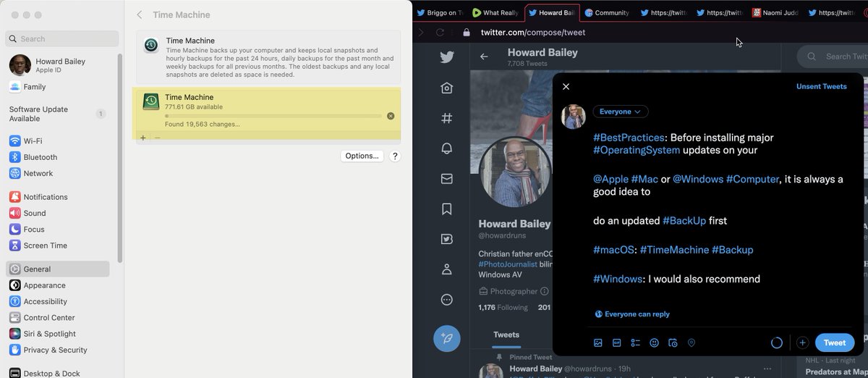Open Howard Bailey Apple ID
The height and width of the screenshot is (378, 868).
[x=58, y=65]
